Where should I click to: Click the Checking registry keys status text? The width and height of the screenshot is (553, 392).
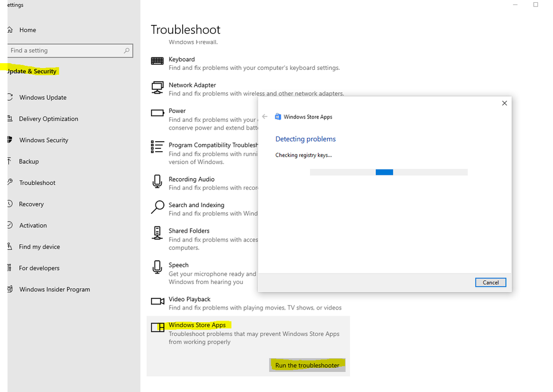304,155
